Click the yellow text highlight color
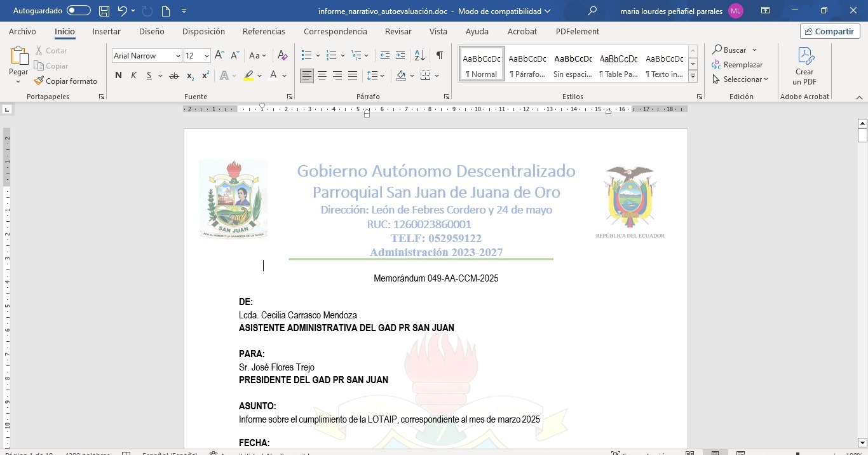Viewport: 868px width, 455px height. (248, 76)
